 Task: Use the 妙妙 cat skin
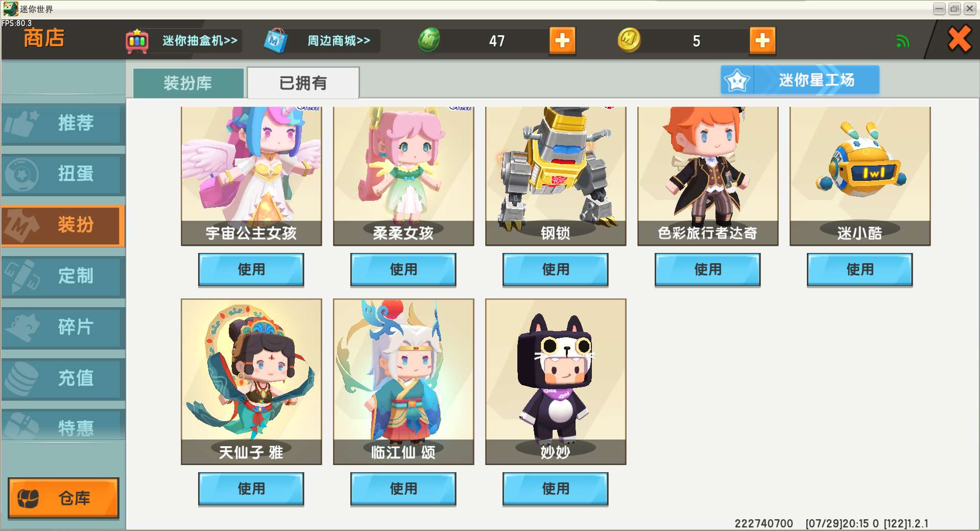[x=556, y=489]
